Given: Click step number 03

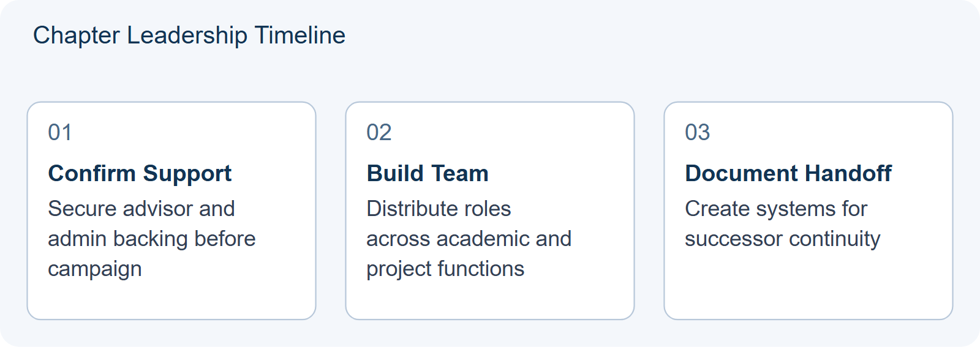Looking at the screenshot, I should [x=698, y=132].
